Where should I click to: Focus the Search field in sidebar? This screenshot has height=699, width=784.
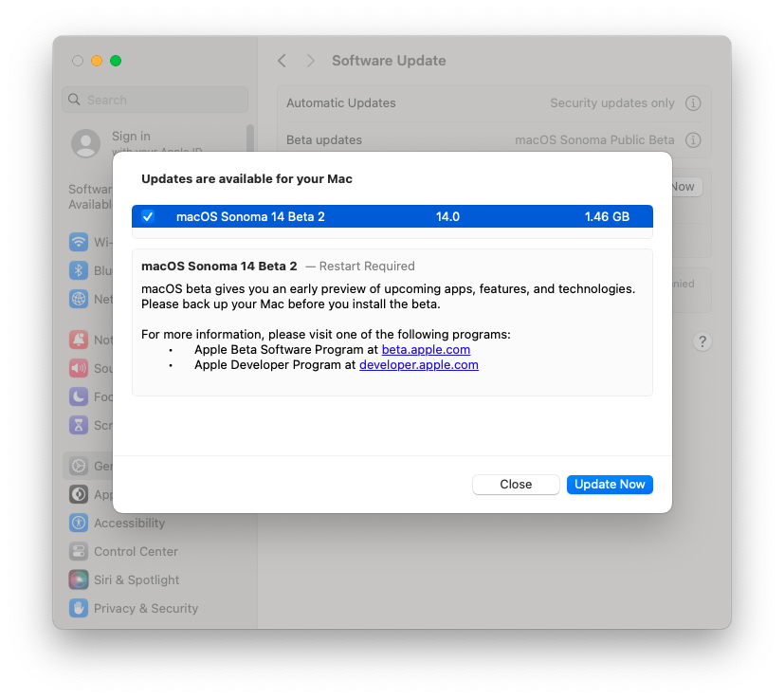[155, 100]
